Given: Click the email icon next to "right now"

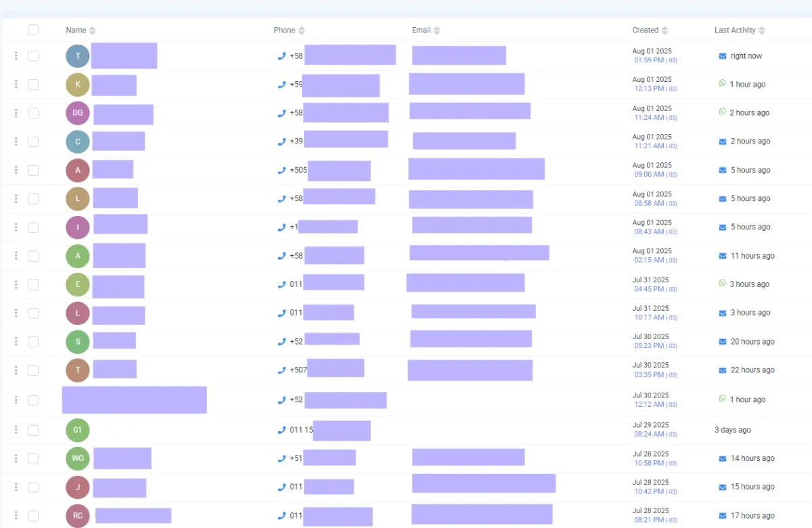Looking at the screenshot, I should click(723, 56).
